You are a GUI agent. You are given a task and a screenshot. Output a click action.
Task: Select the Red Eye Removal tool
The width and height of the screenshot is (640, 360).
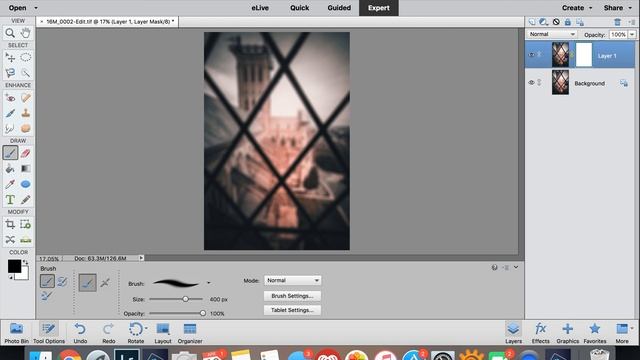point(10,98)
